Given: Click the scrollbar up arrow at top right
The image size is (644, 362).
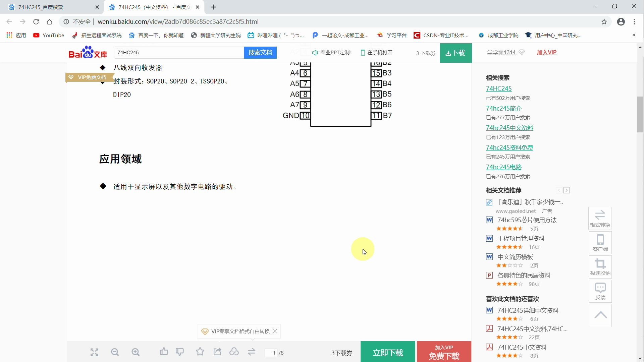Looking at the screenshot, I should click(x=640, y=47).
